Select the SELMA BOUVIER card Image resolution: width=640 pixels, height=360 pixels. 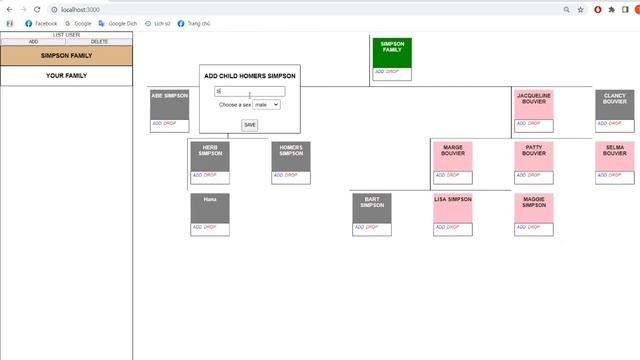pyautogui.click(x=615, y=156)
